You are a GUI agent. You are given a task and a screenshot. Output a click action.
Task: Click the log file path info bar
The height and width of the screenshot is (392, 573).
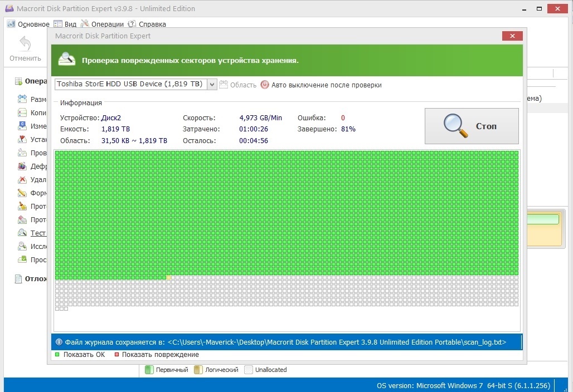[287, 342]
